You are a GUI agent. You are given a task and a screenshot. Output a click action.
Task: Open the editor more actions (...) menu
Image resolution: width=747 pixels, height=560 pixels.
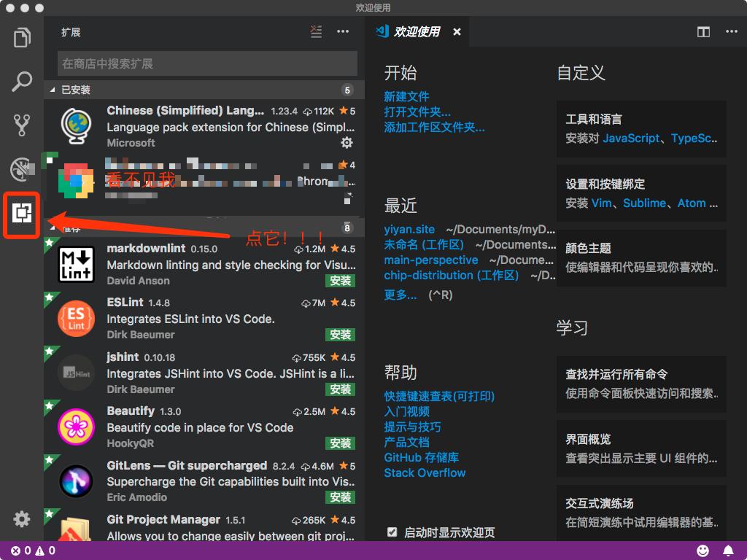pos(731,31)
